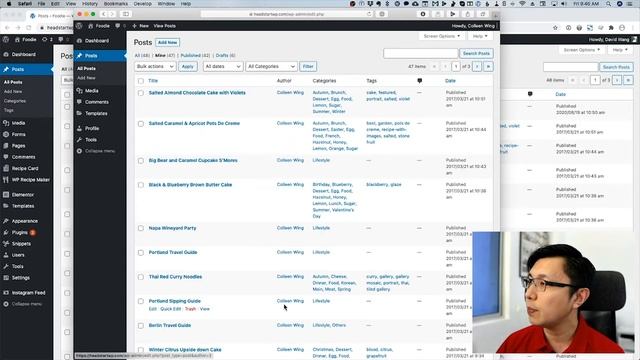Click the comments column icon in table header
Viewport: 640px width, 360px height.
[420, 81]
